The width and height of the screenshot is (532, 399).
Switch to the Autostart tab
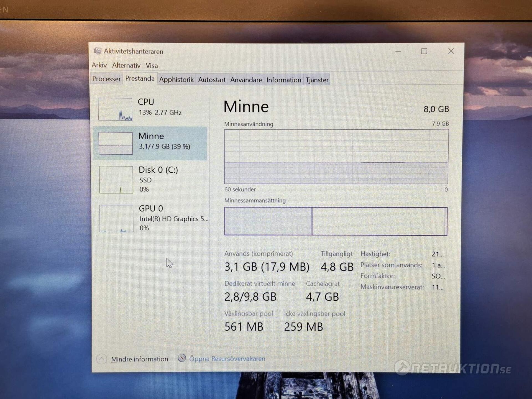pyautogui.click(x=212, y=80)
